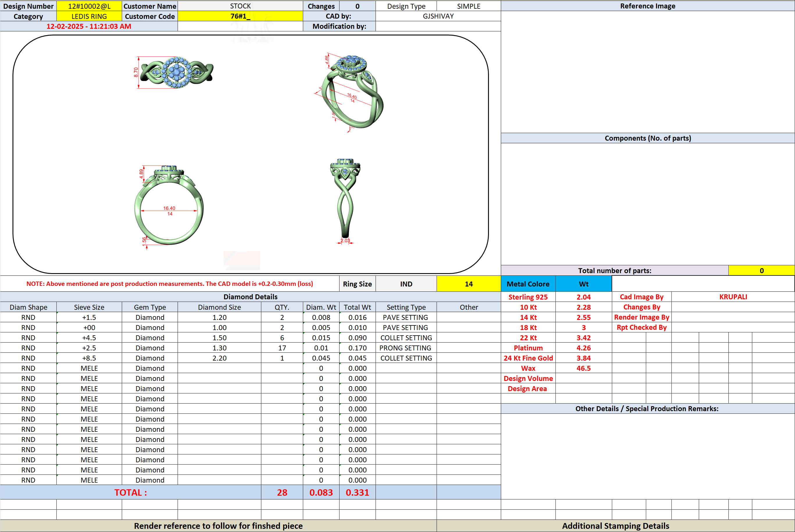Click the Other Details / Special Production Remarks header

point(648,409)
